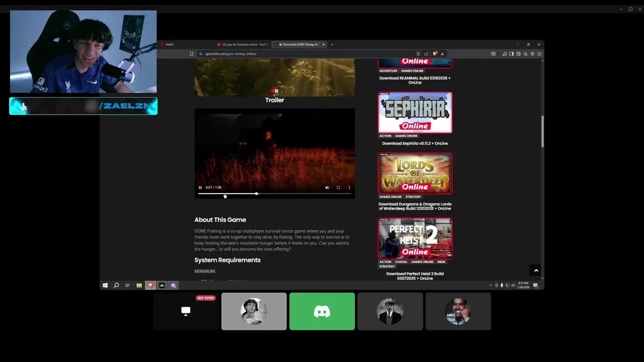Close the Download GONE Fishing tab
This screenshot has width=644, height=362.
324,44
